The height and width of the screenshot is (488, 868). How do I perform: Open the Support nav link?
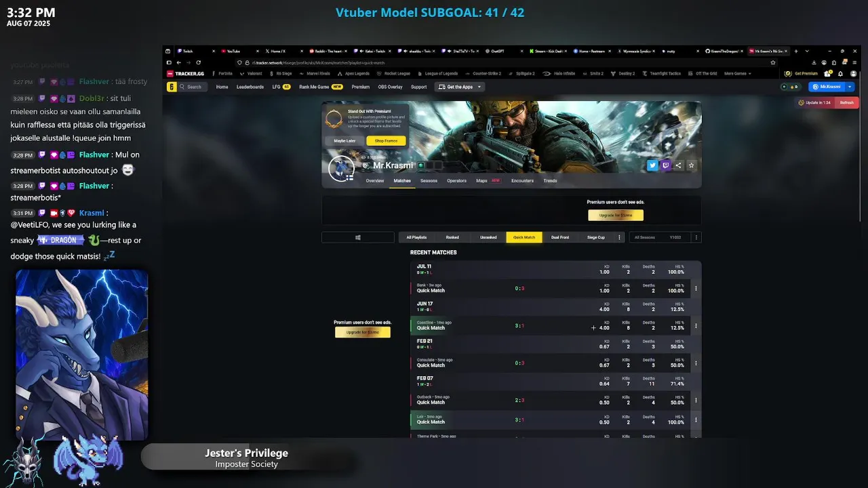[418, 87]
